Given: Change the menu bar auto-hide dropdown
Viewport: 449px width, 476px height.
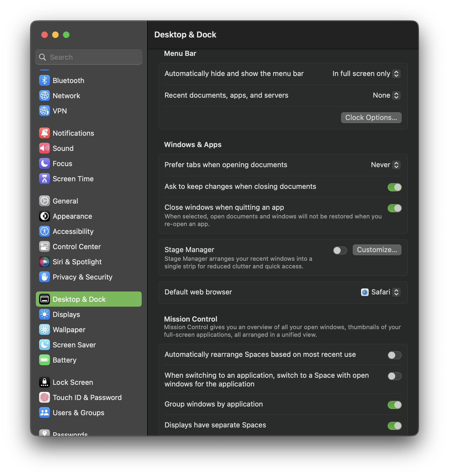Looking at the screenshot, I should 366,74.
